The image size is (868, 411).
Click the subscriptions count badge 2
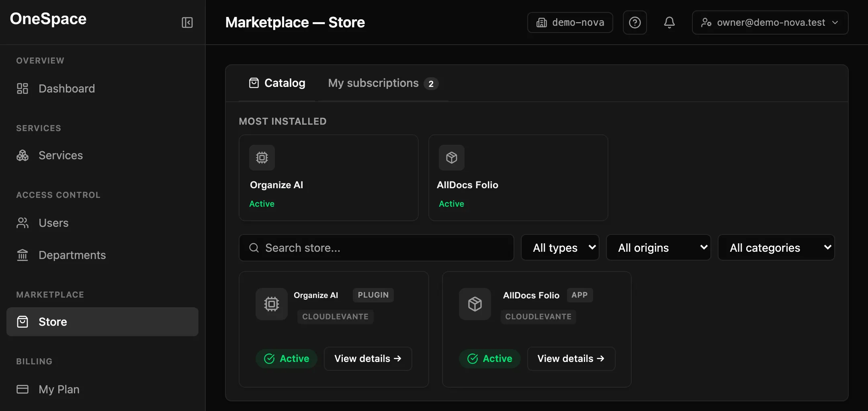click(431, 84)
